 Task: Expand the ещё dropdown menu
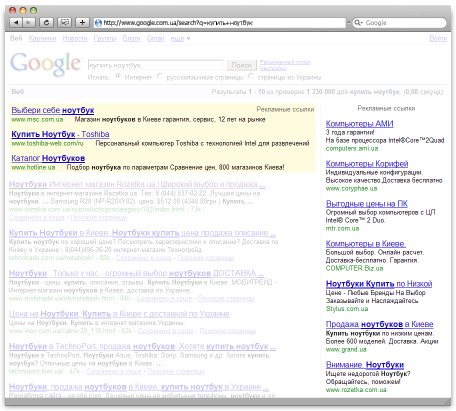click(180, 39)
